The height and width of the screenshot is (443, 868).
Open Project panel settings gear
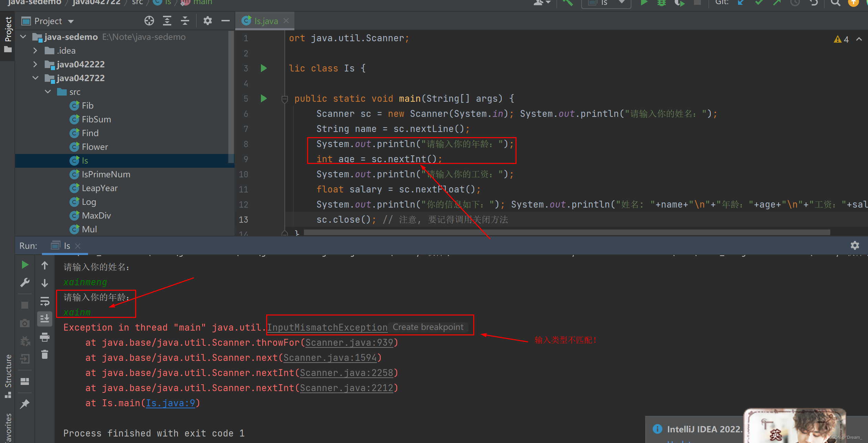pos(207,21)
